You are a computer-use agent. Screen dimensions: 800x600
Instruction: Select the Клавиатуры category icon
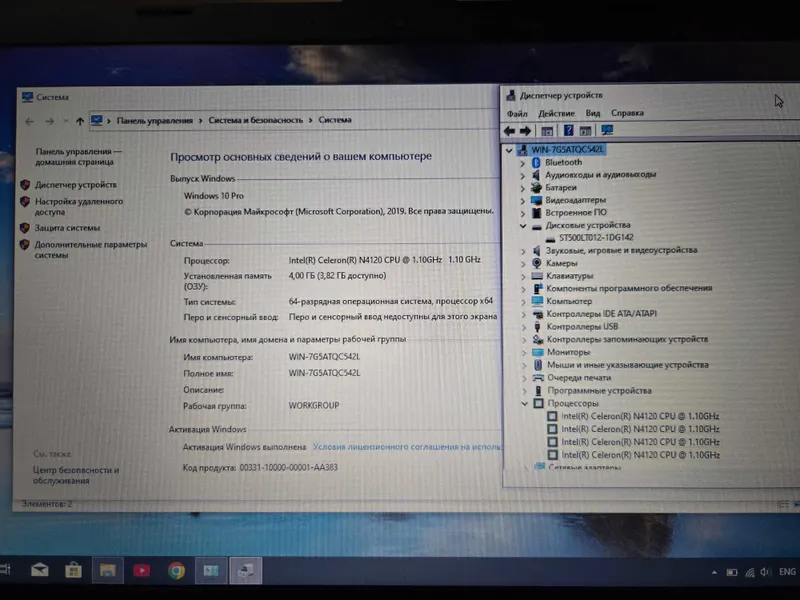pyautogui.click(x=537, y=276)
